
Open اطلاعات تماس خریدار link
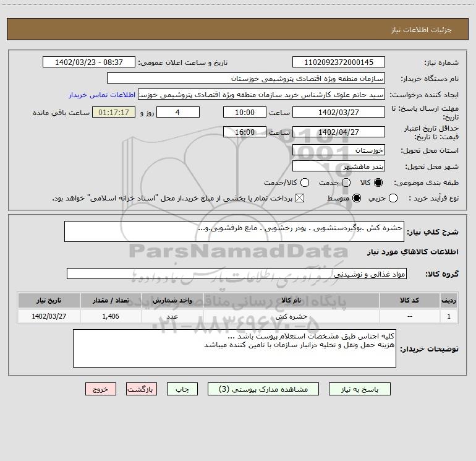click(102, 95)
